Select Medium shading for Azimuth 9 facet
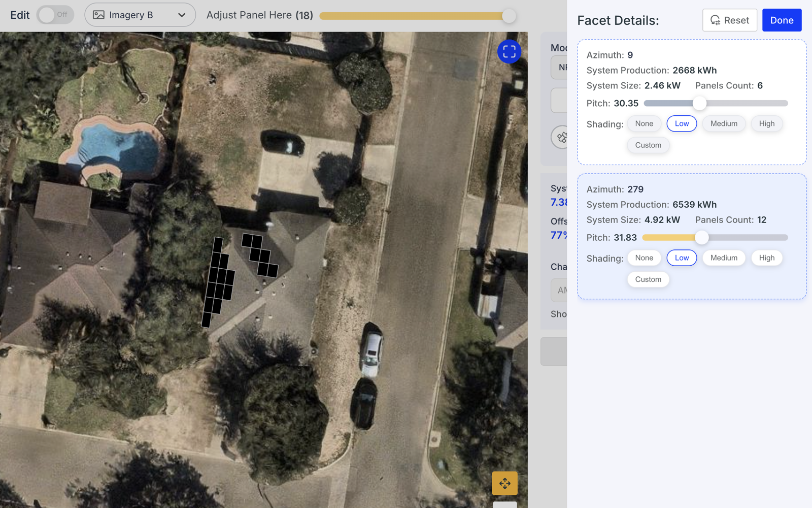Viewport: 812px width, 508px height. (724, 123)
